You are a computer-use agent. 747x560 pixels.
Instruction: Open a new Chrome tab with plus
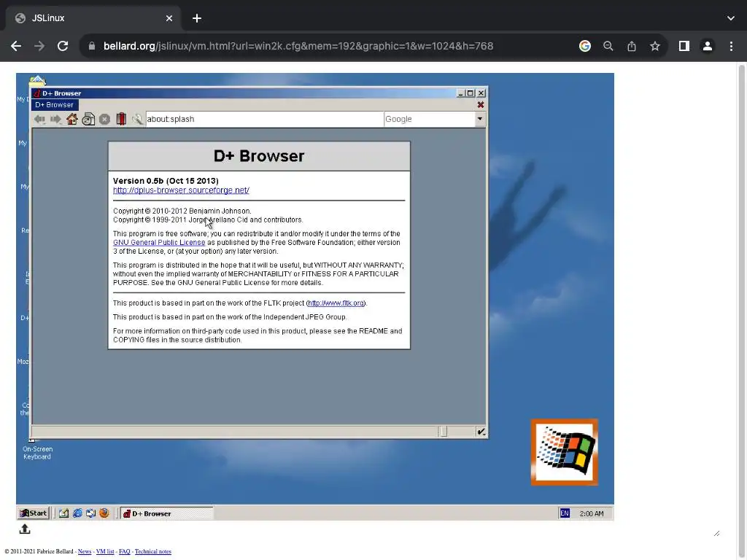(x=197, y=18)
